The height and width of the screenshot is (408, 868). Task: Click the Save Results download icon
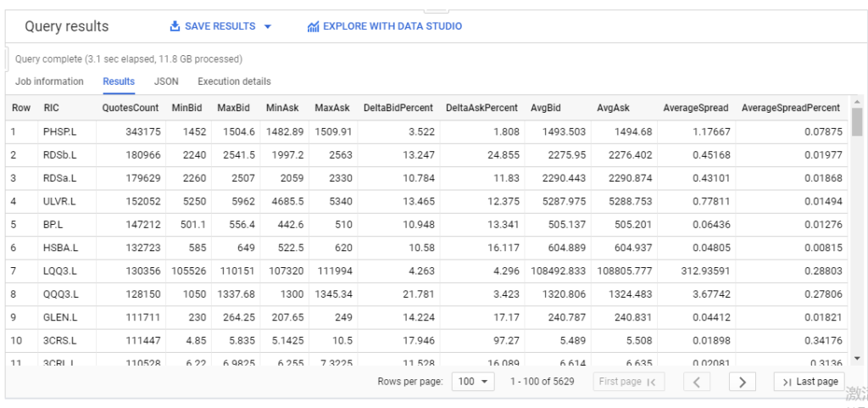pos(175,26)
